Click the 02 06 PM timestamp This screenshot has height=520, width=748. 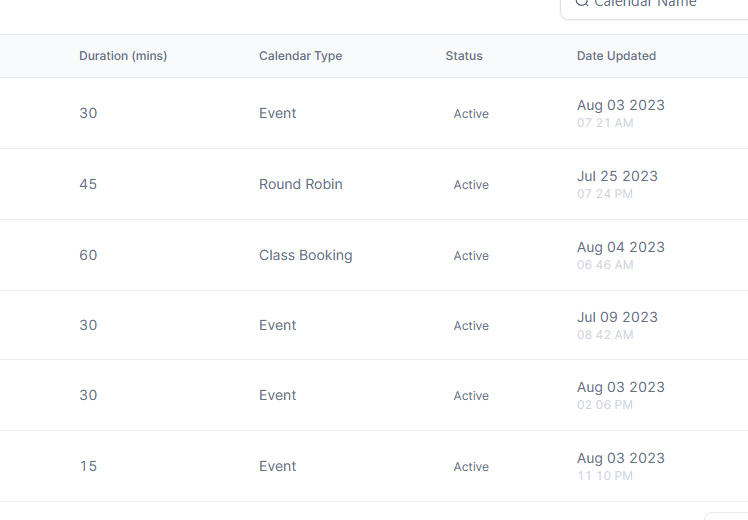605,405
